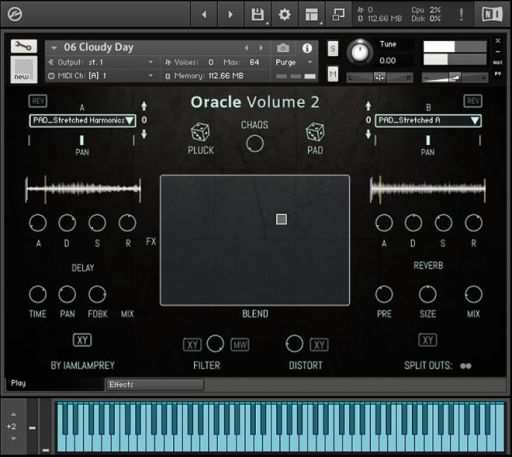Viewport: 512px width, 457px height.
Task: Click the blend XY pad cursor square
Action: click(281, 219)
